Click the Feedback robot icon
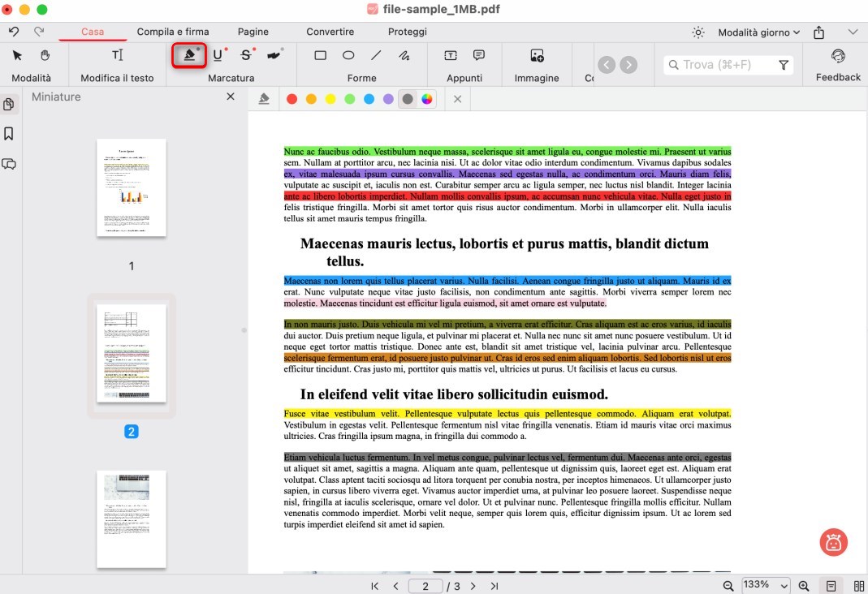 (837, 57)
